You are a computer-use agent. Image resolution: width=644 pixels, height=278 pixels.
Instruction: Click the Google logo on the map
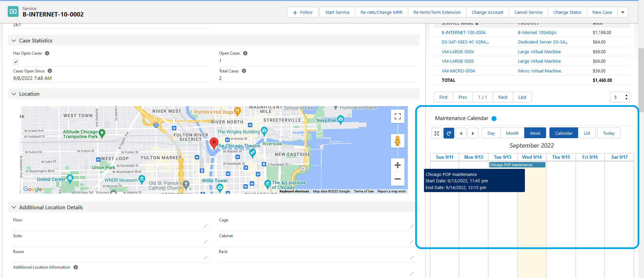coord(33,189)
